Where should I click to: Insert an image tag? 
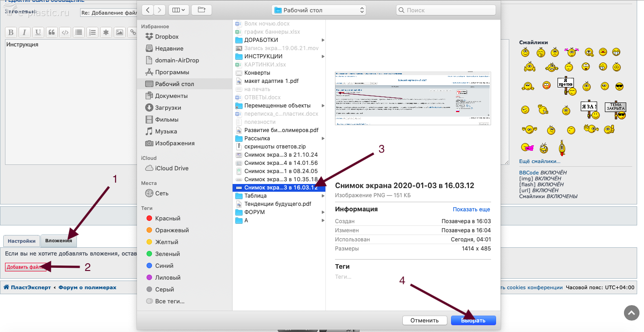tap(119, 32)
